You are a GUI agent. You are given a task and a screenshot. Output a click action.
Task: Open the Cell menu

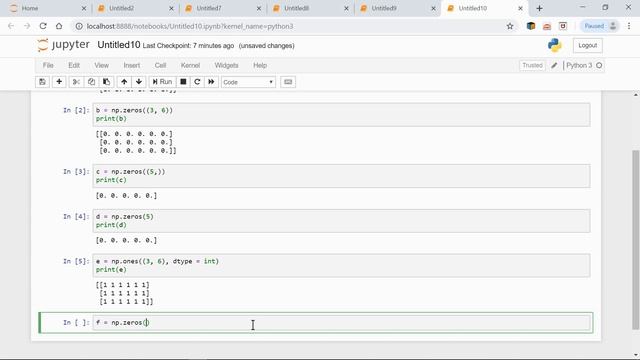(x=160, y=65)
